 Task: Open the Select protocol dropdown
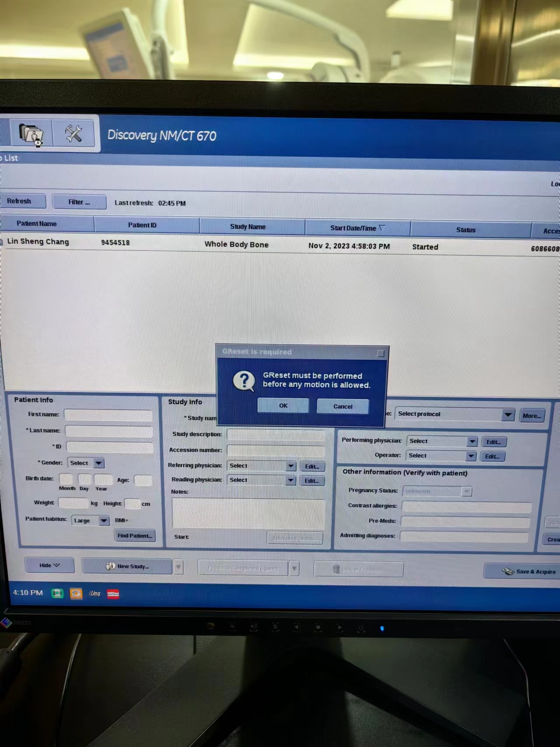pyautogui.click(x=507, y=415)
